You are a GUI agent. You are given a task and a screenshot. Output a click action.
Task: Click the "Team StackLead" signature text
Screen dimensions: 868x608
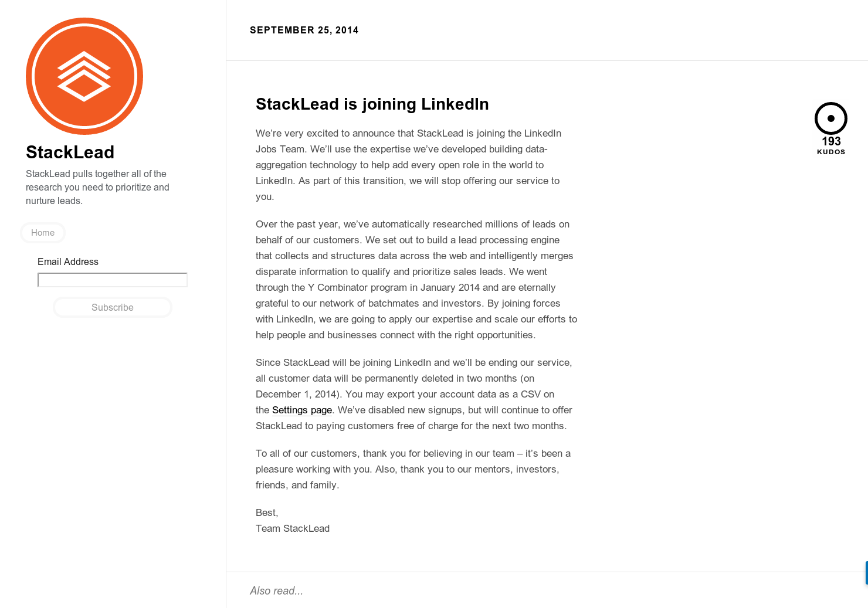point(293,528)
